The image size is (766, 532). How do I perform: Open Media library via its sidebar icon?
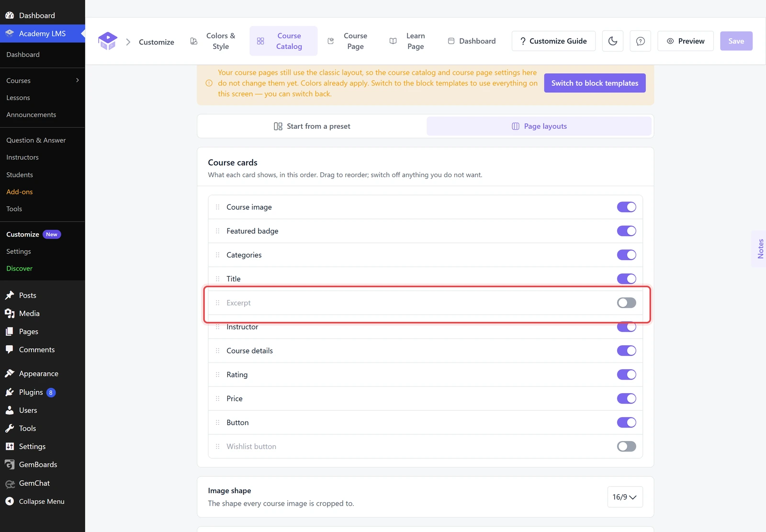pyautogui.click(x=10, y=314)
